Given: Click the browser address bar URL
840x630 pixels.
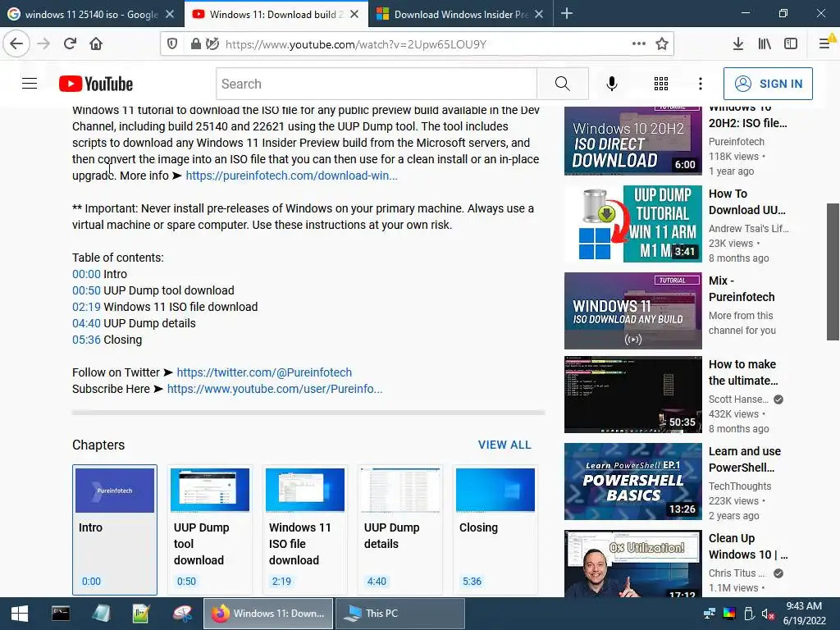Looking at the screenshot, I should click(x=356, y=44).
